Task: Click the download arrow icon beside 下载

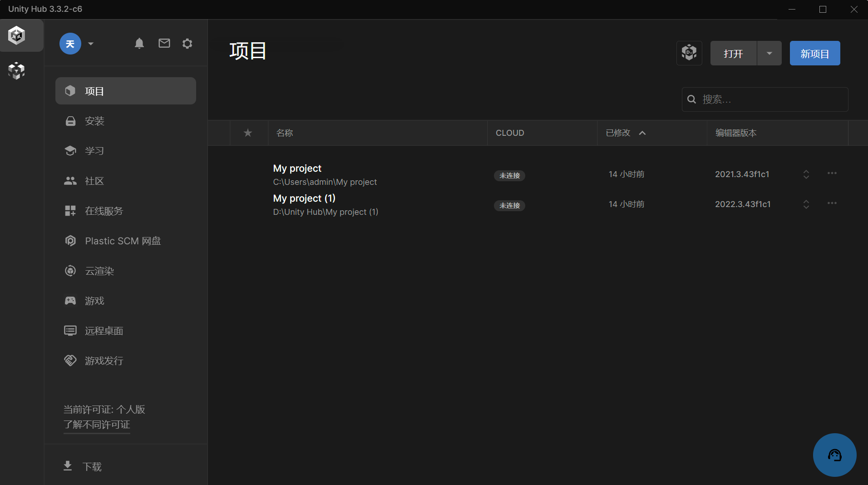Action: (x=68, y=466)
